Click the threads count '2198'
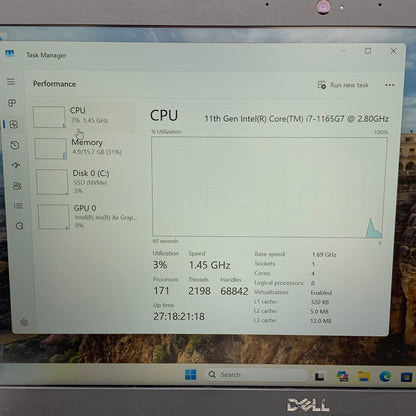The height and width of the screenshot is (416, 416). point(199,291)
